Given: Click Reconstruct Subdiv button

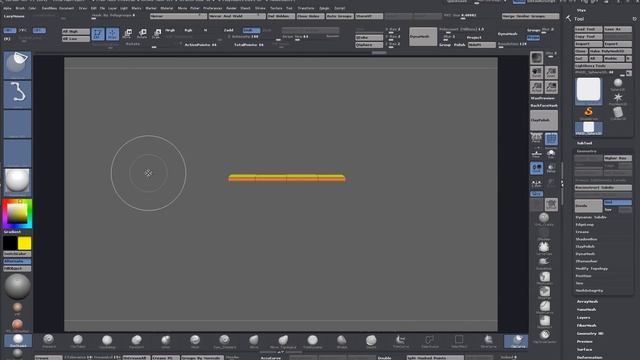Looking at the screenshot, I should tap(603, 188).
